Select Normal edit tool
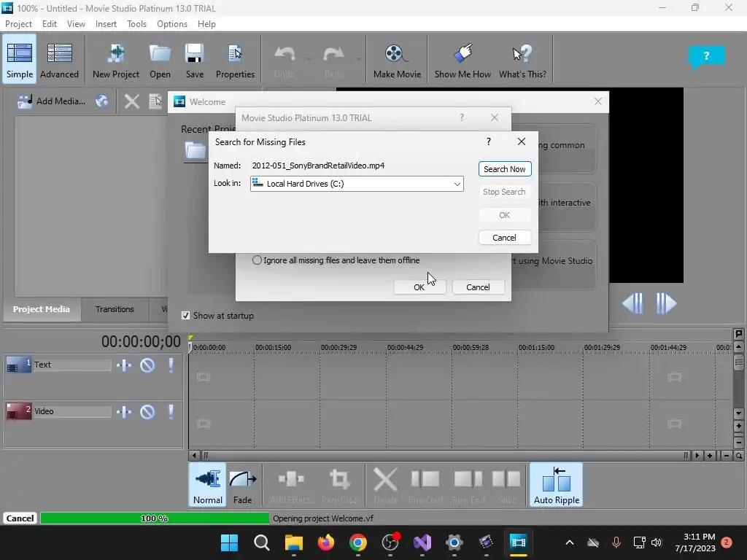This screenshot has width=747, height=560. 208,484
